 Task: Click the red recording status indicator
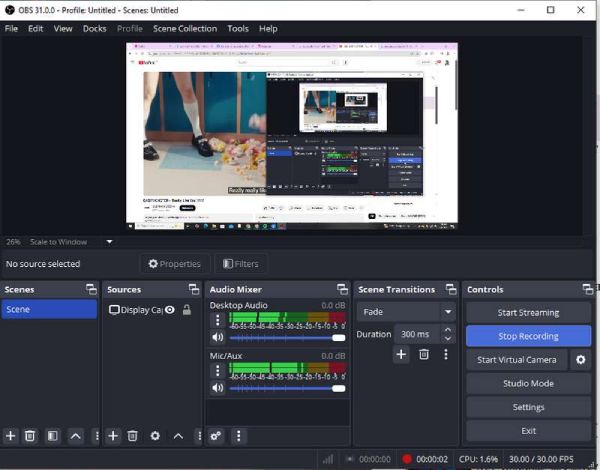pyautogui.click(x=407, y=459)
